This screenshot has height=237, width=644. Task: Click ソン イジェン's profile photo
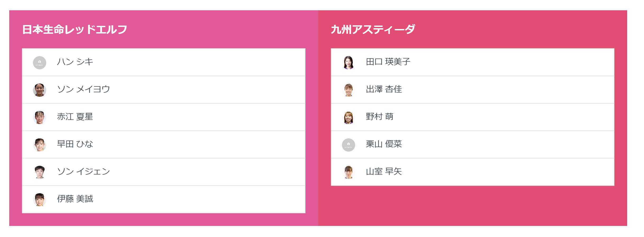point(40,172)
